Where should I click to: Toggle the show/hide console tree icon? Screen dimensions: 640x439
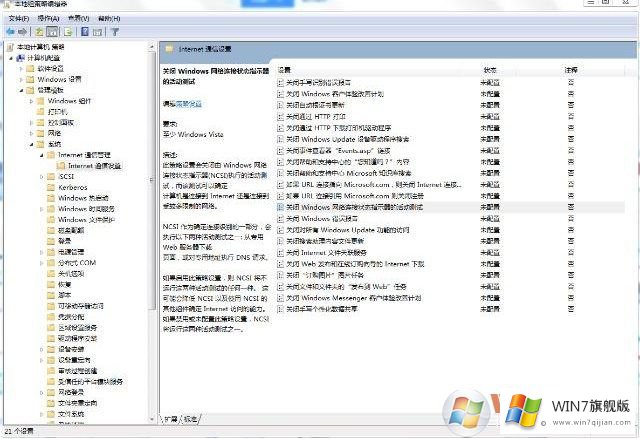[x=52, y=32]
